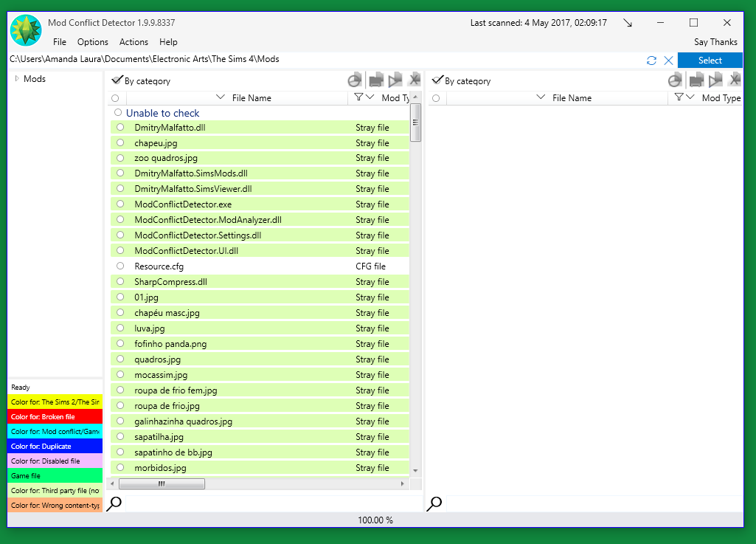This screenshot has width=756, height=544.
Task: Click the pink Disabled file color swatch
Action: (x=55, y=461)
